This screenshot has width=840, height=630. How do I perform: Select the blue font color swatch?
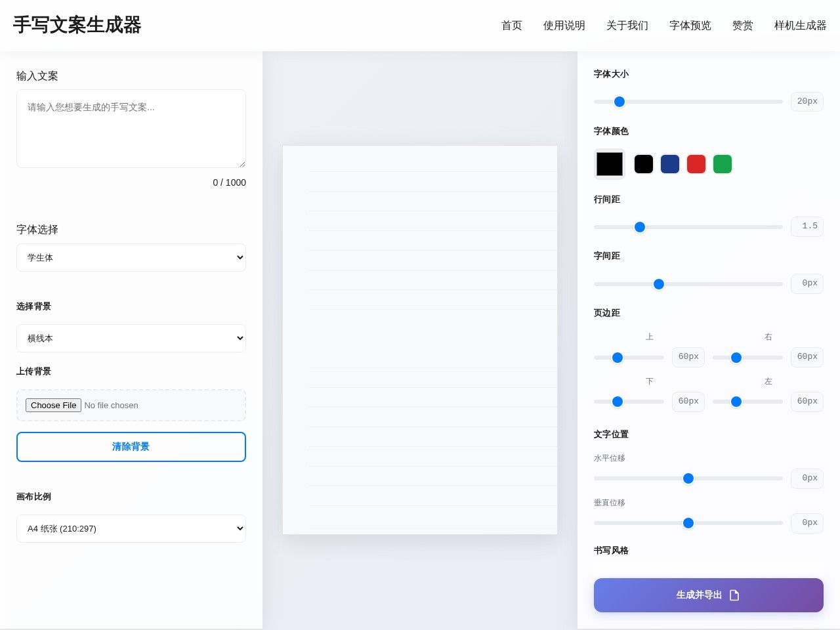670,164
